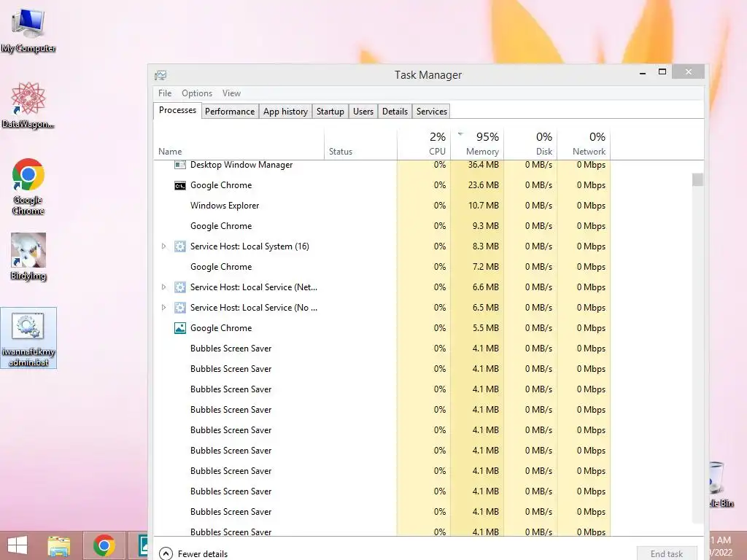Select the Processes tab

[177, 110]
